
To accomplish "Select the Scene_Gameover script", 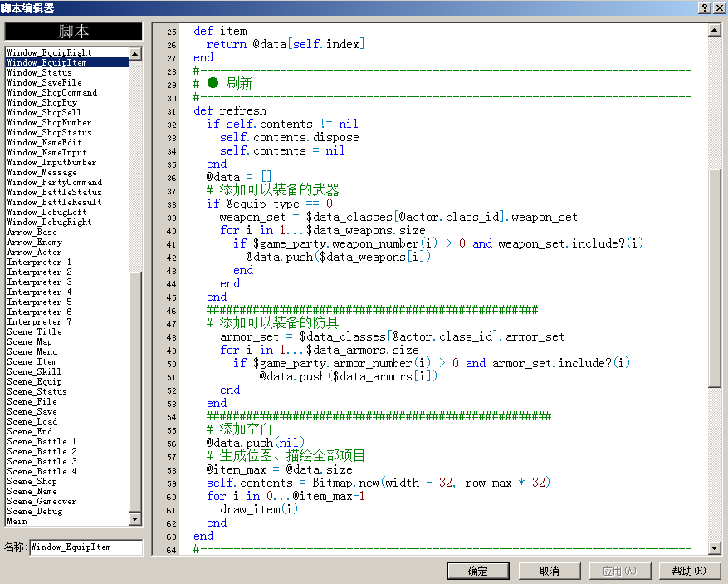I will click(67, 502).
